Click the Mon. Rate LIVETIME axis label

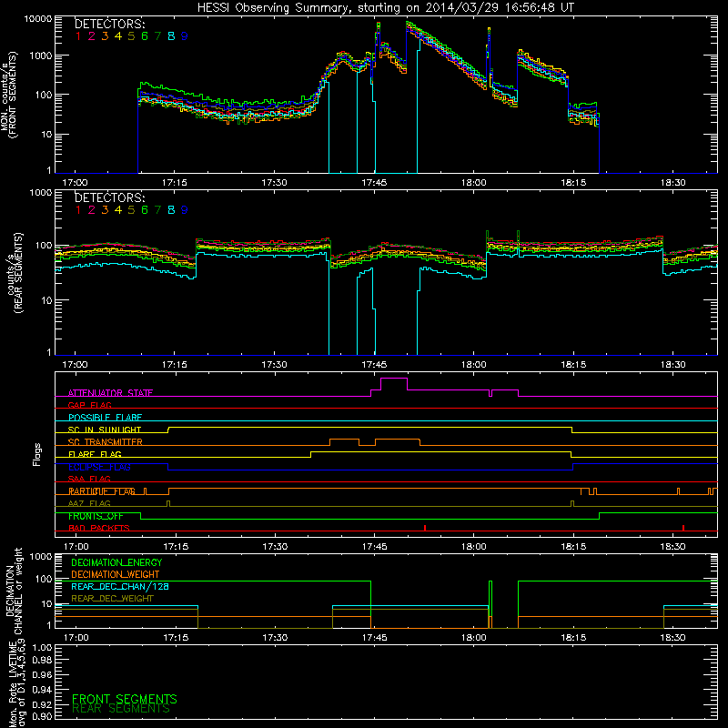(x=16, y=685)
